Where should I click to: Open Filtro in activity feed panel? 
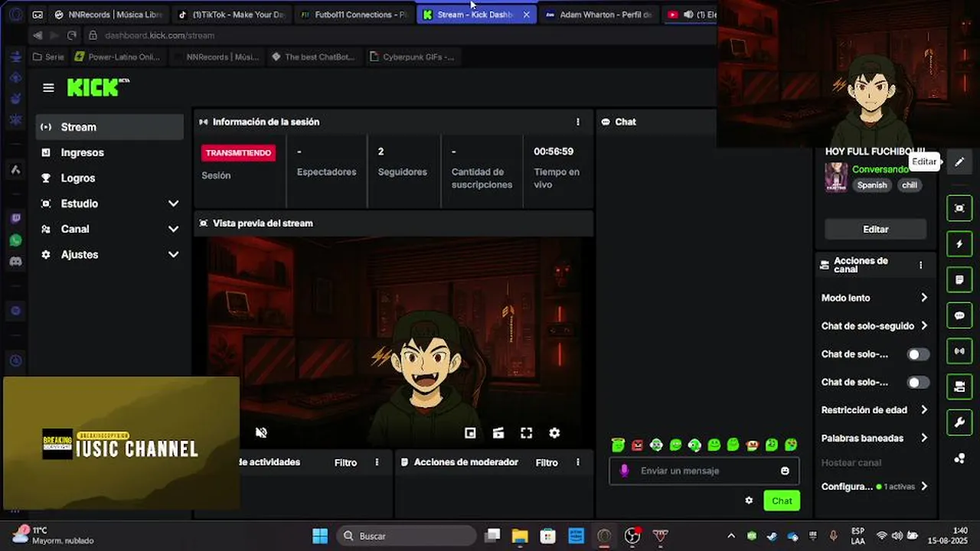pyautogui.click(x=345, y=462)
